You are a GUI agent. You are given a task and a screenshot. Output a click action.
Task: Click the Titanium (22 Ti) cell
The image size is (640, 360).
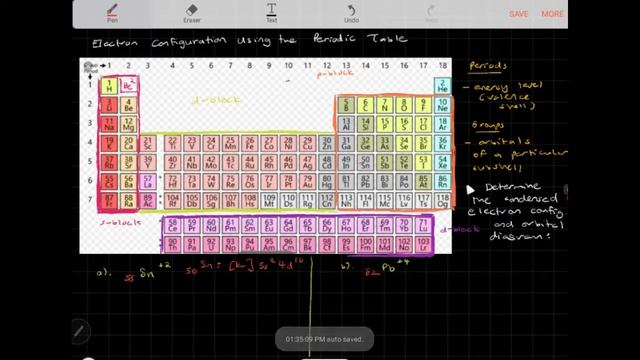tap(172, 143)
